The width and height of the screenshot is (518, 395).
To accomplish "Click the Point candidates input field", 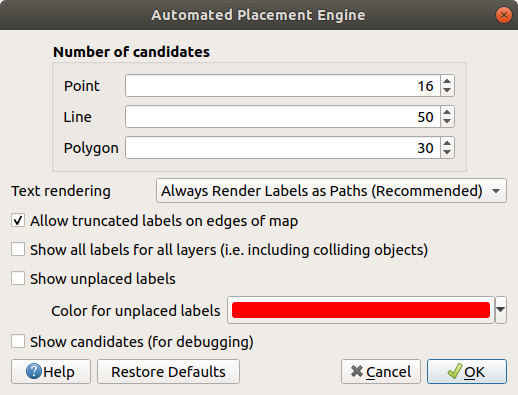I will click(283, 86).
